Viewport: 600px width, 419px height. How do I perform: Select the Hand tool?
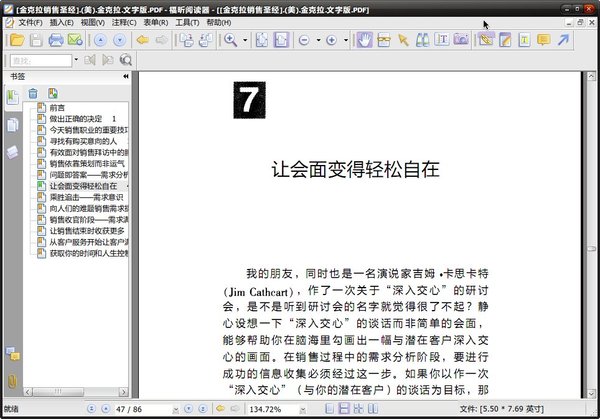coord(364,40)
